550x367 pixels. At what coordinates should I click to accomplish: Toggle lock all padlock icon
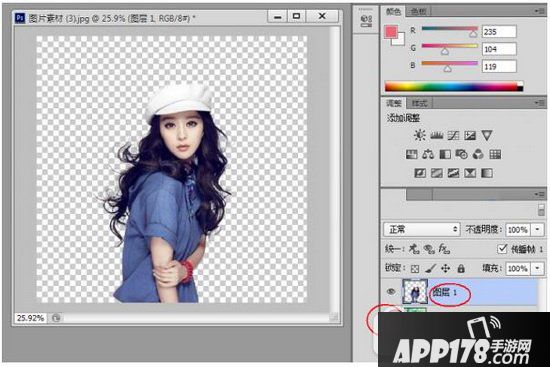(461, 269)
